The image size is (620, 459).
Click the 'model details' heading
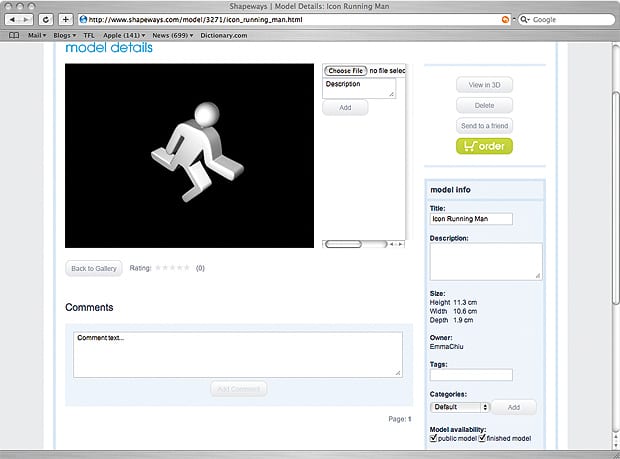pyautogui.click(x=109, y=48)
